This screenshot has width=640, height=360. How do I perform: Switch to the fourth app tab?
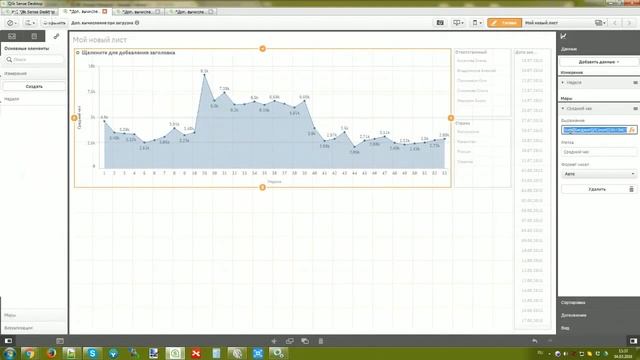[191, 12]
